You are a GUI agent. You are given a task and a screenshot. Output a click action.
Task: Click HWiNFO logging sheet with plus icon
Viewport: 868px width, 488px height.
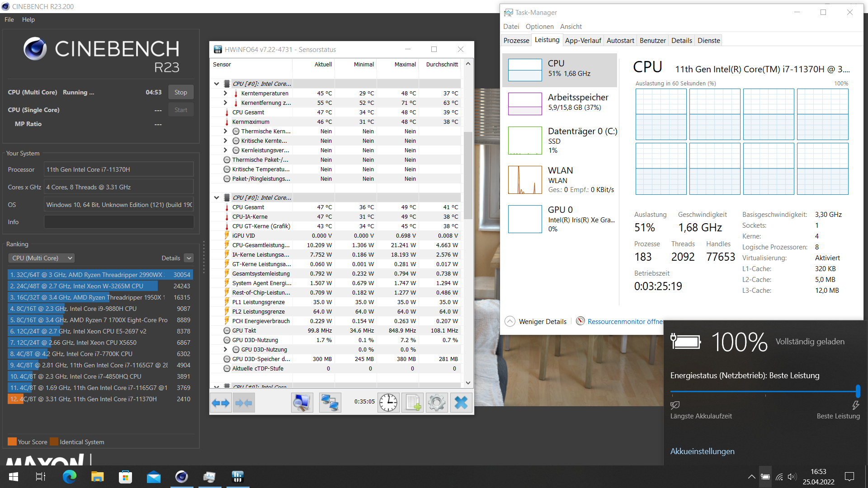coord(412,403)
